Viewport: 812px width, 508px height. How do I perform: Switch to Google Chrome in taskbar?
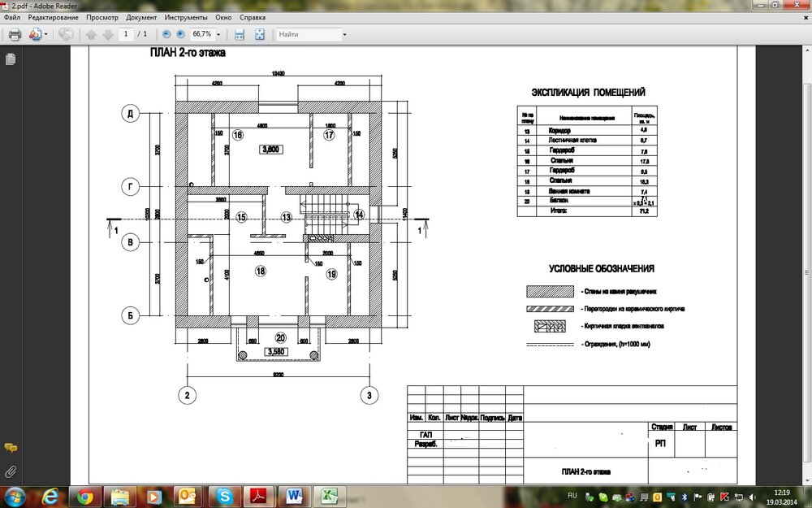coord(85,497)
